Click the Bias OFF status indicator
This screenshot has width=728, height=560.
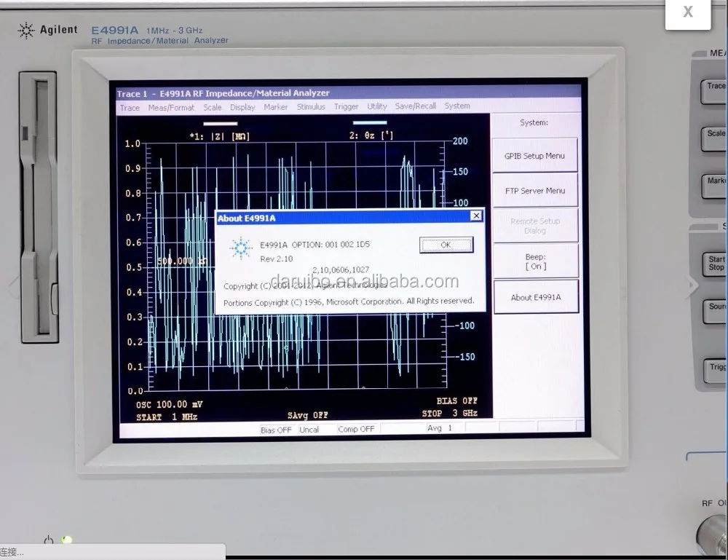pos(276,430)
